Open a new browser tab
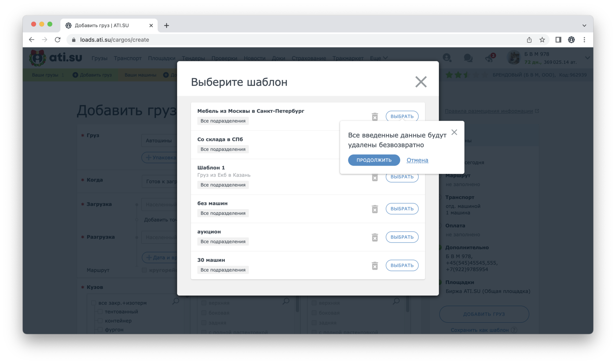 [166, 25]
